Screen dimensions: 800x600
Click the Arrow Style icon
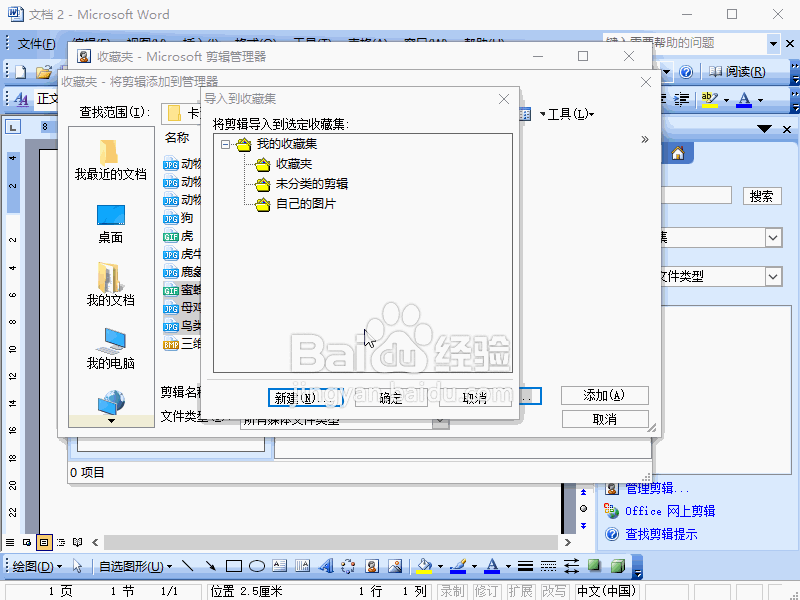pos(571,566)
